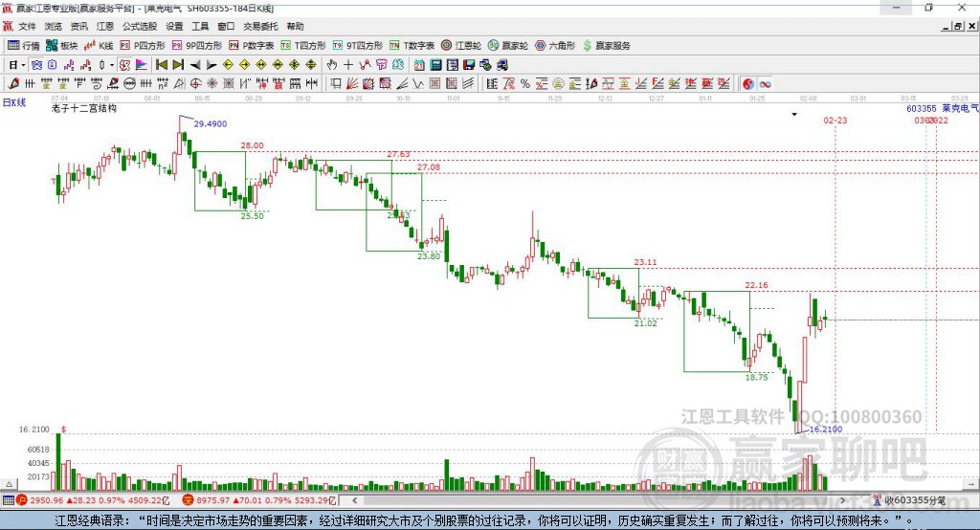The image size is (980, 530).
Task: Select the zigzag wave line tool
Action: pyautogui.click(x=419, y=84)
